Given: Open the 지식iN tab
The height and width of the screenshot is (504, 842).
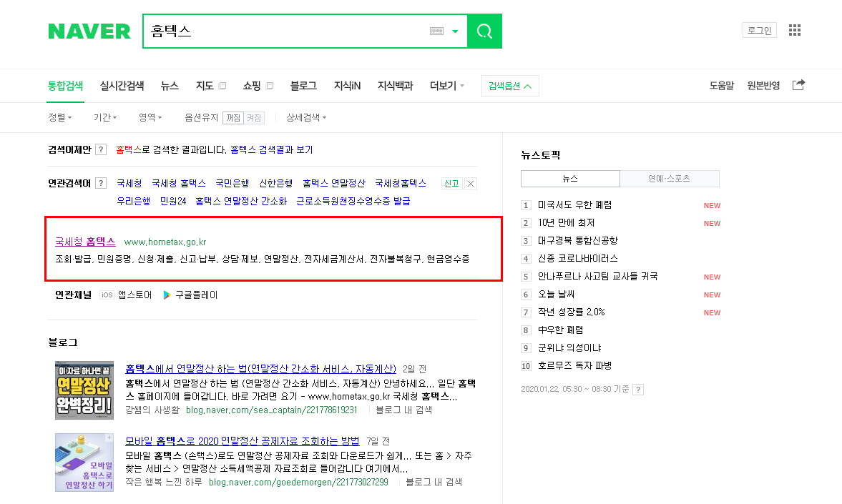Looking at the screenshot, I should click(348, 85).
